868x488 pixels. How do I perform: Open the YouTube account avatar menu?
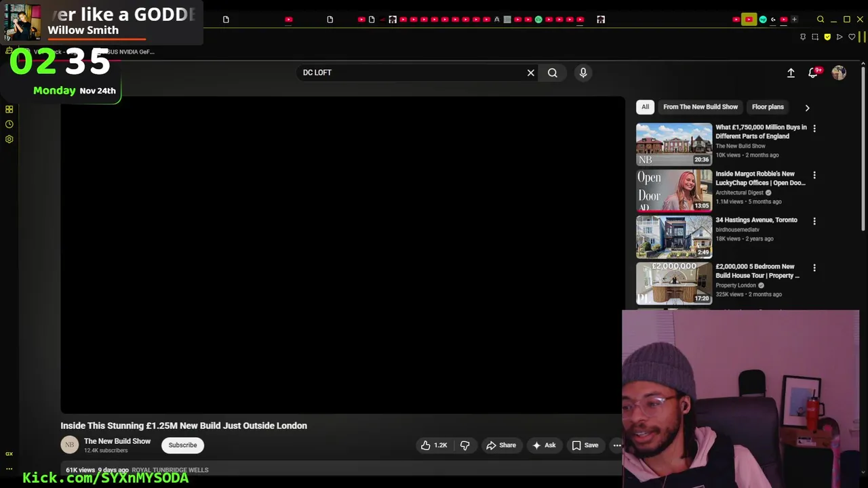click(x=839, y=73)
